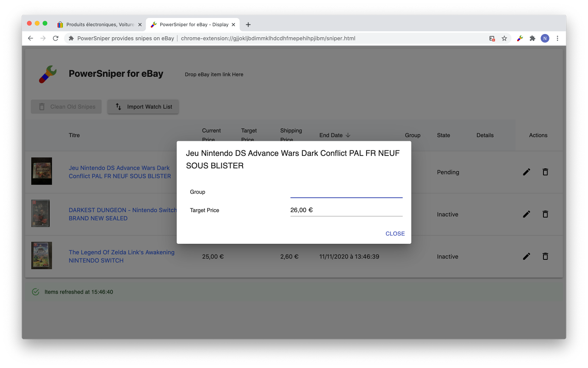Click the Group input field in the dialog
The image size is (588, 368).
pos(346,192)
